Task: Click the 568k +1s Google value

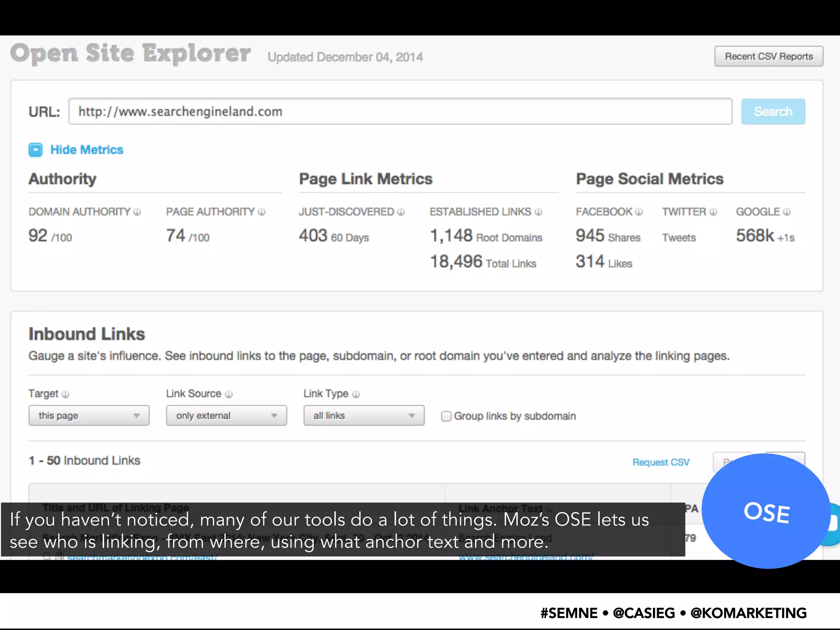Action: pos(765,236)
